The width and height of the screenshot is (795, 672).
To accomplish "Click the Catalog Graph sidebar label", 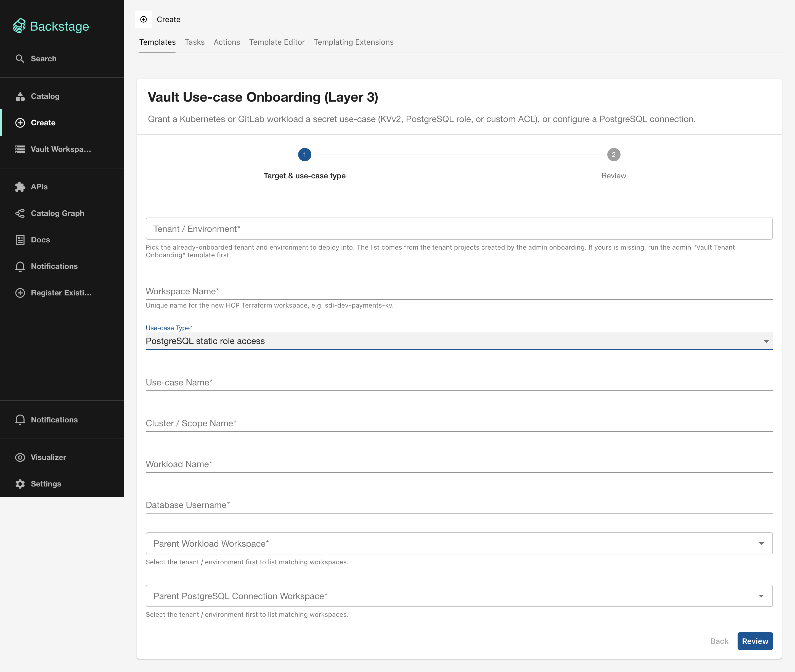I will tap(57, 213).
